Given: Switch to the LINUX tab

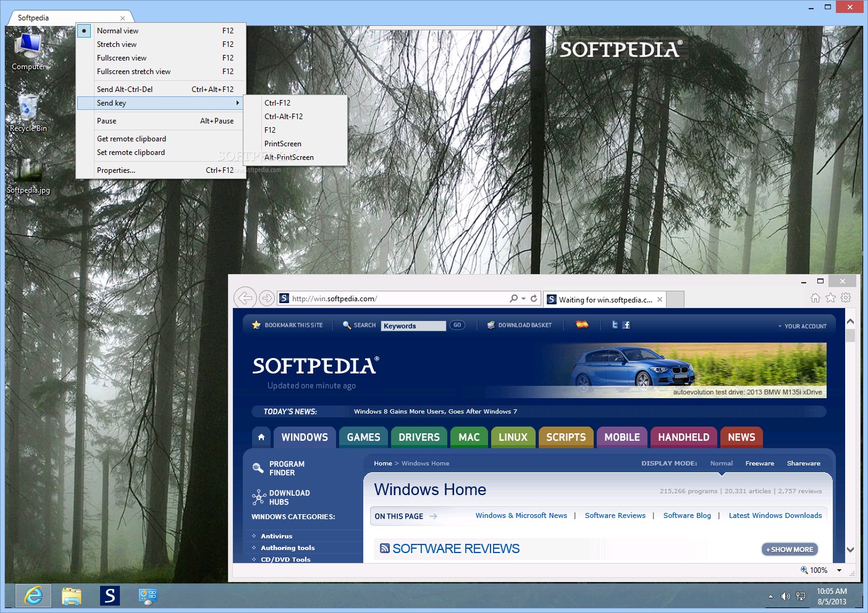Looking at the screenshot, I should tap(513, 437).
